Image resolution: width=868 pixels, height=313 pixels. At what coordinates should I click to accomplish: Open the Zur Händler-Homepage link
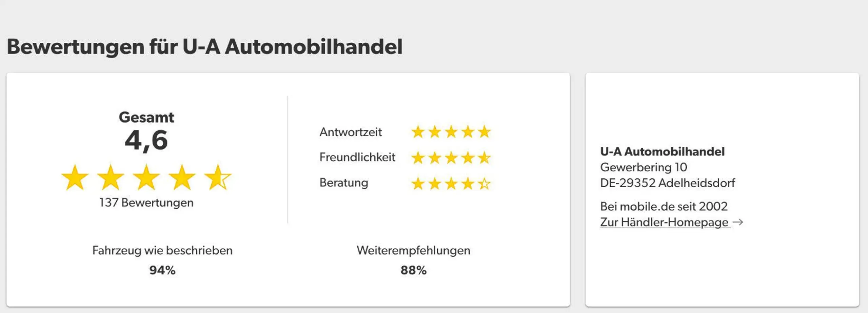[665, 222]
